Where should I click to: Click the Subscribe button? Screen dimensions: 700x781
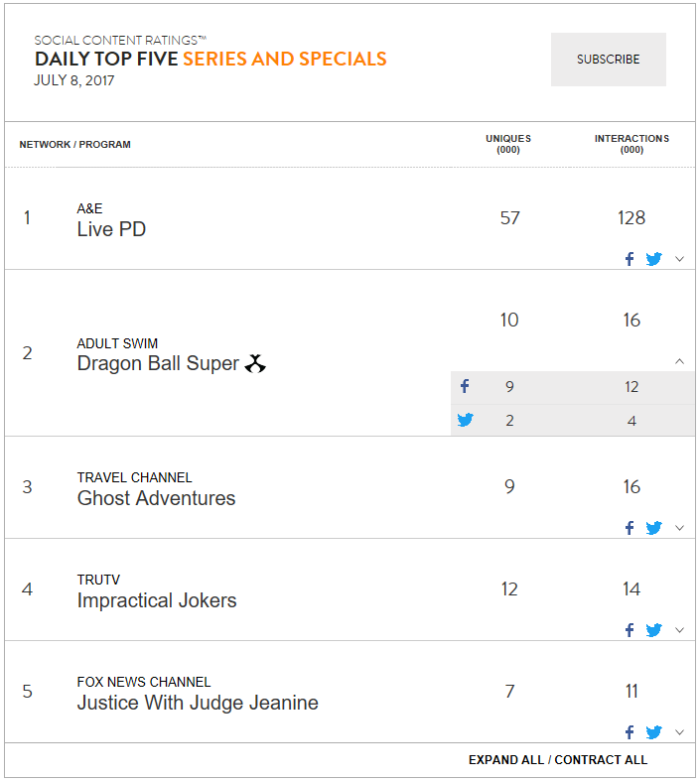click(x=609, y=60)
